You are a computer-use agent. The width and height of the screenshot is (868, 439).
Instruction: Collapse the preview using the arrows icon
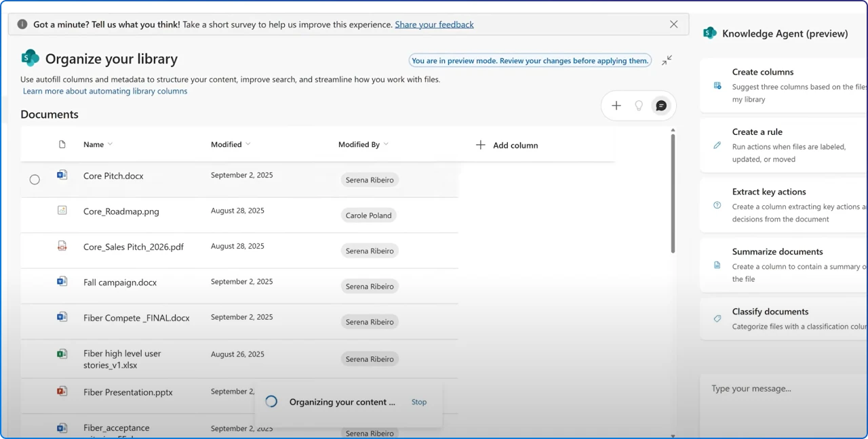[x=667, y=60]
